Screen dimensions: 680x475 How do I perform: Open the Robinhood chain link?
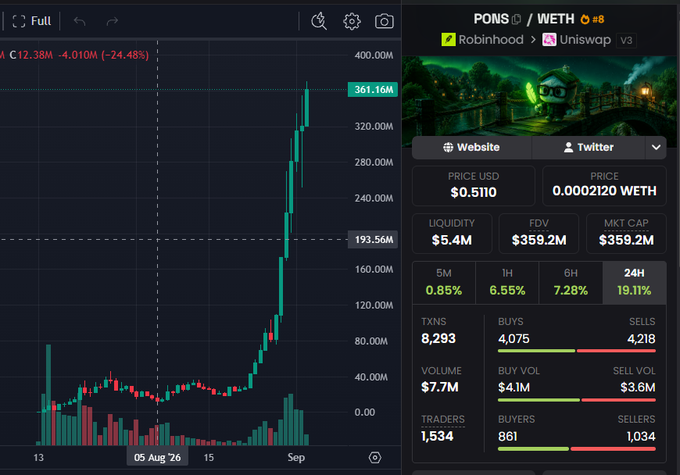tap(482, 40)
